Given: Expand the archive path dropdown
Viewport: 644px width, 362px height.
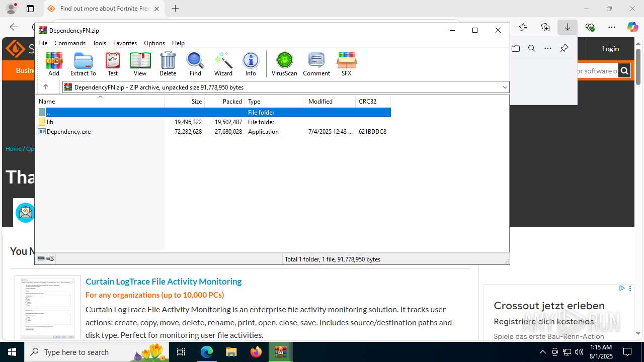Looking at the screenshot, I should click(x=505, y=87).
